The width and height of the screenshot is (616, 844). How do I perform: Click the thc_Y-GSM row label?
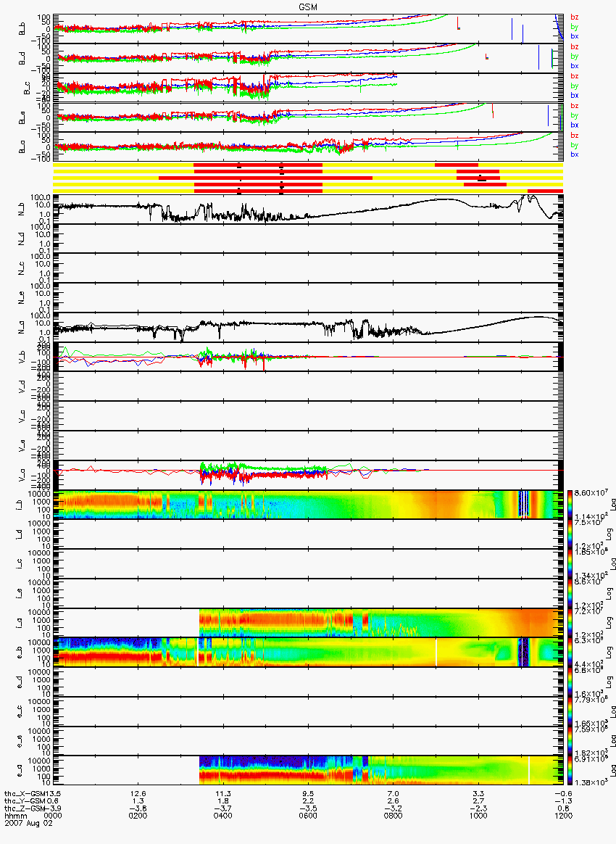[26, 801]
